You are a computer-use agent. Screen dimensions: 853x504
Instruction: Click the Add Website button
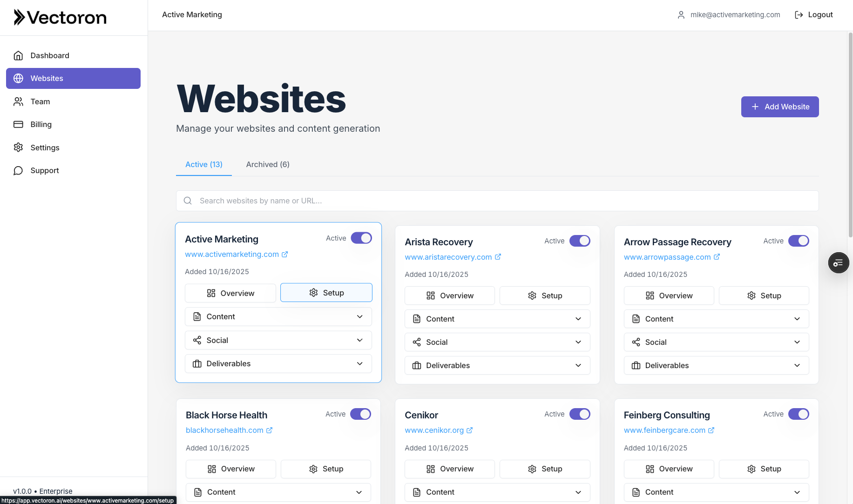pos(780,107)
